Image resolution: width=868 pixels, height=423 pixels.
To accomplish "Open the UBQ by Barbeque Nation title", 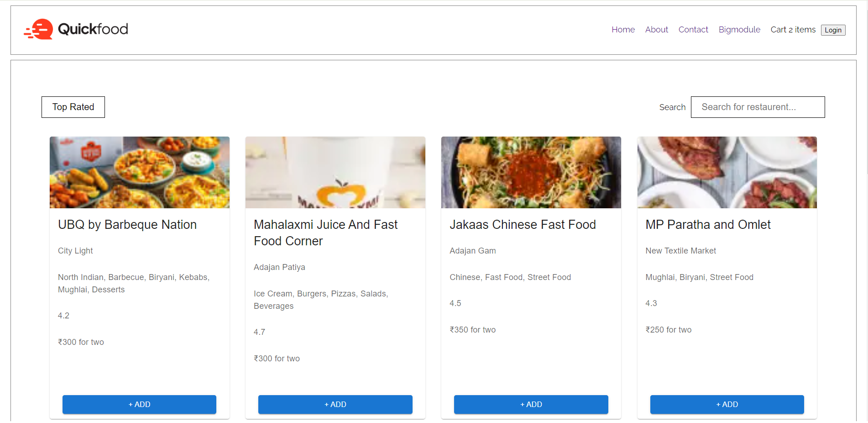I will pyautogui.click(x=127, y=224).
